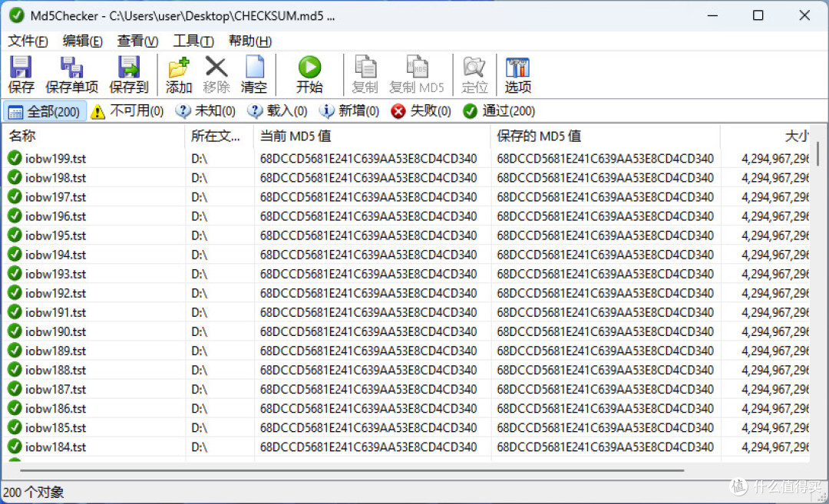Viewport: 829px width, 504px height.
Task: Select the iobw193.tst file name
Action: click(x=55, y=274)
